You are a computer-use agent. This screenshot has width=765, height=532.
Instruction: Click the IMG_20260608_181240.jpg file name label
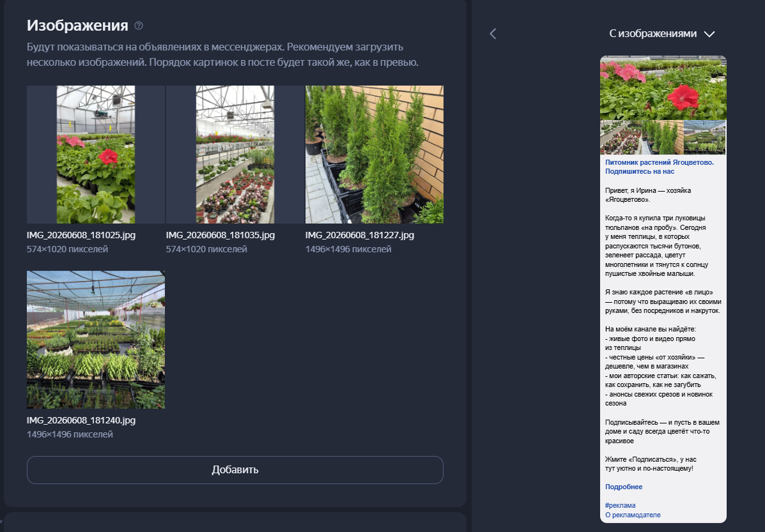[x=81, y=420]
